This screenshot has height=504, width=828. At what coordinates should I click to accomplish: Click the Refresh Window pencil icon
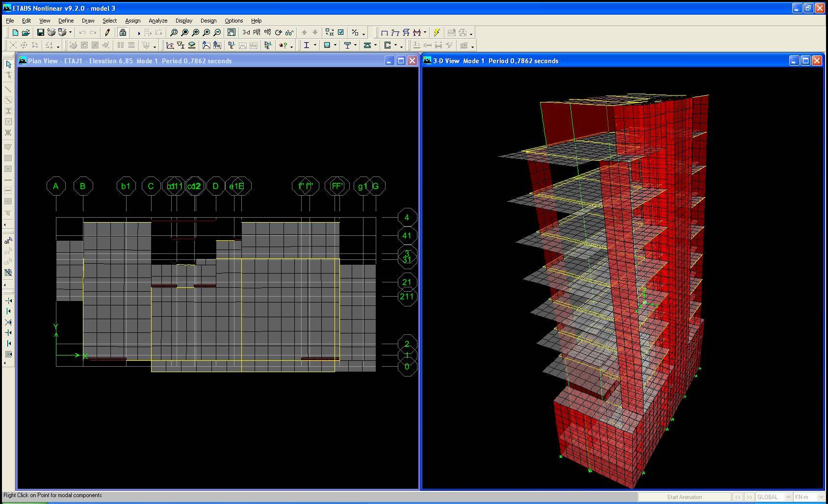(107, 33)
